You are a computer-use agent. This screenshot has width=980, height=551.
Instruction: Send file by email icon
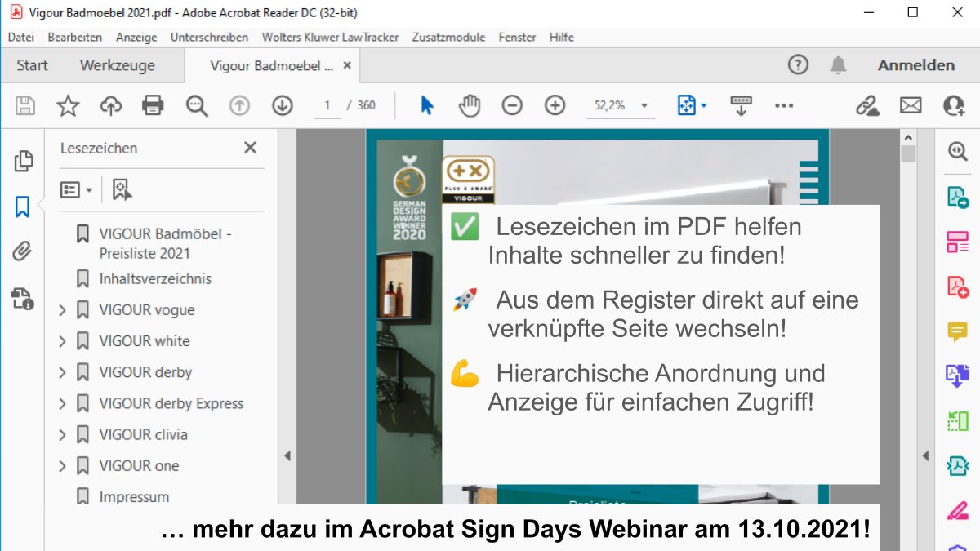point(911,105)
